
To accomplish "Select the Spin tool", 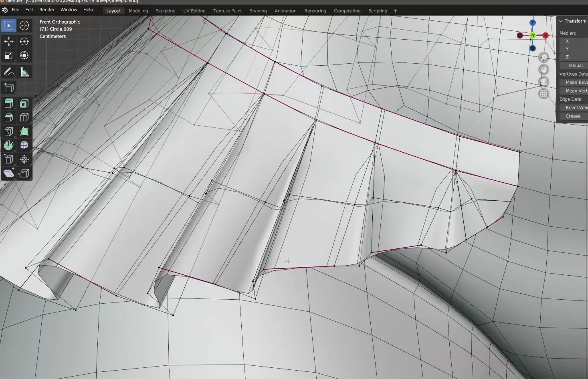I will (x=9, y=145).
